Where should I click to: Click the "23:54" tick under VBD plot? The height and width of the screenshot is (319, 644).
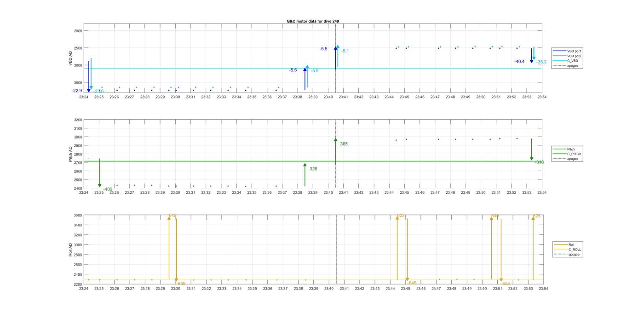[x=542, y=97]
